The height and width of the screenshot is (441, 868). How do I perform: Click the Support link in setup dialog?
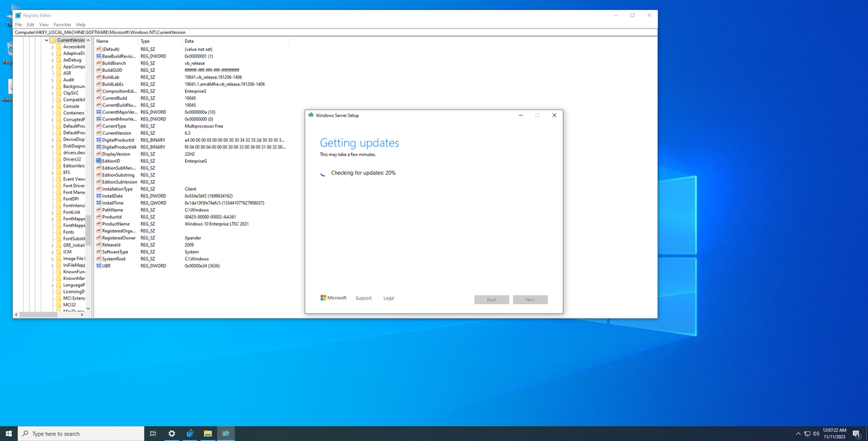point(363,298)
